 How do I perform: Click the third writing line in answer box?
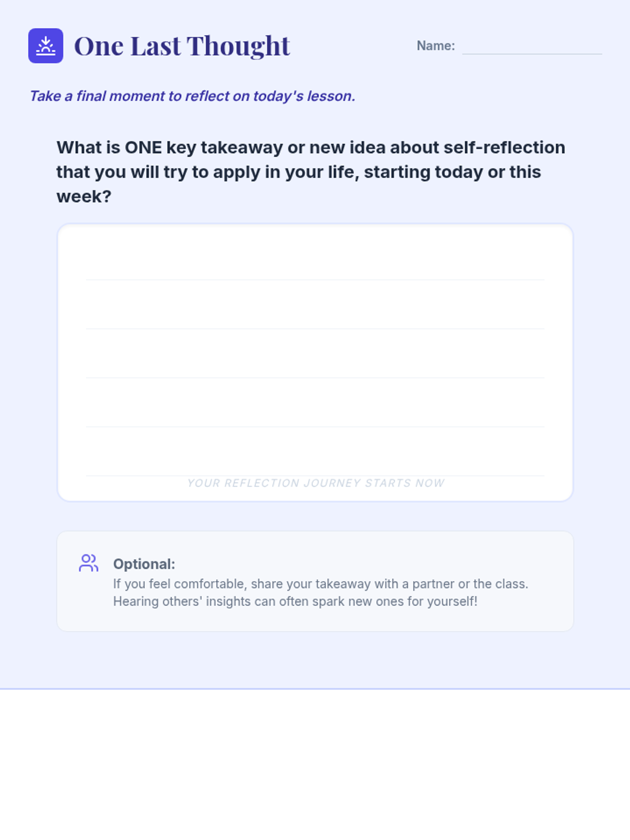point(315,377)
